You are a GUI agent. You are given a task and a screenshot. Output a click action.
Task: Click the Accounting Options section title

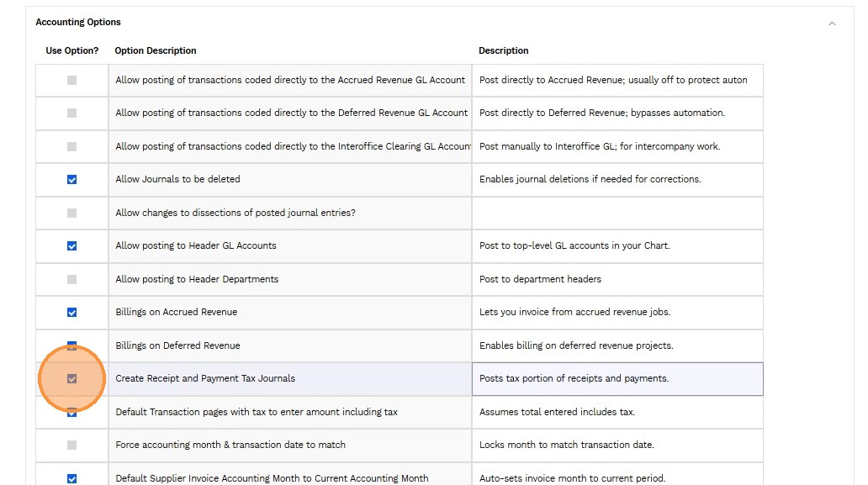pyautogui.click(x=78, y=22)
